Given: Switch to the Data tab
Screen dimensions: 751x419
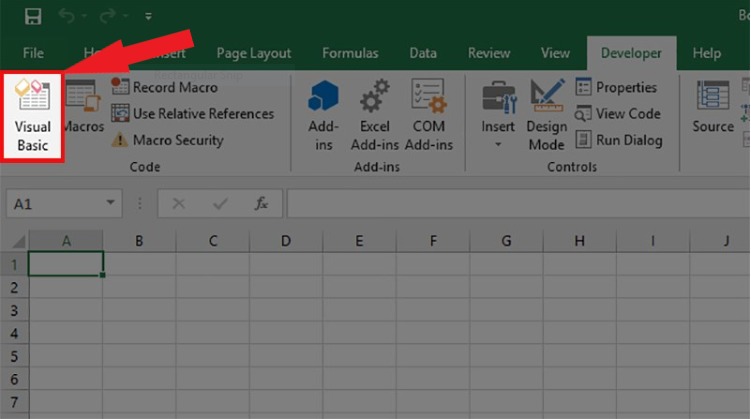Looking at the screenshot, I should [x=423, y=53].
